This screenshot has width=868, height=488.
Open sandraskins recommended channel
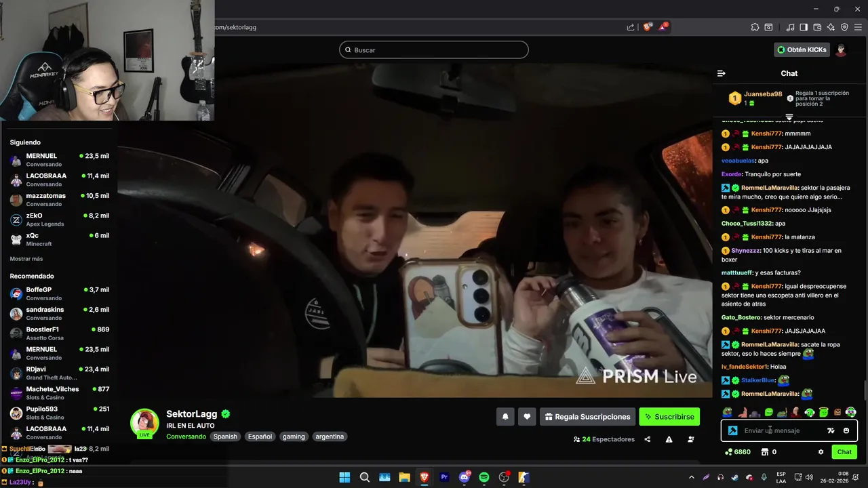tap(59, 313)
